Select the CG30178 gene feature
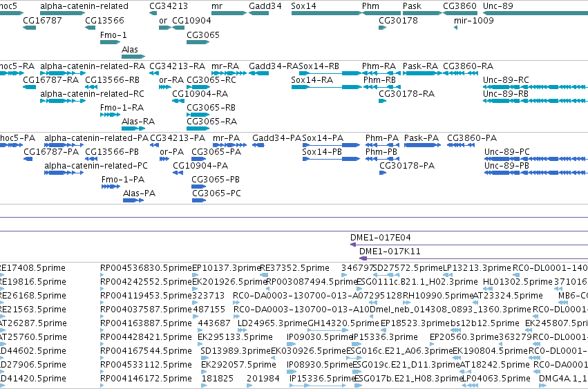Image resolution: width=588 pixels, height=389 pixels. pos(383,28)
